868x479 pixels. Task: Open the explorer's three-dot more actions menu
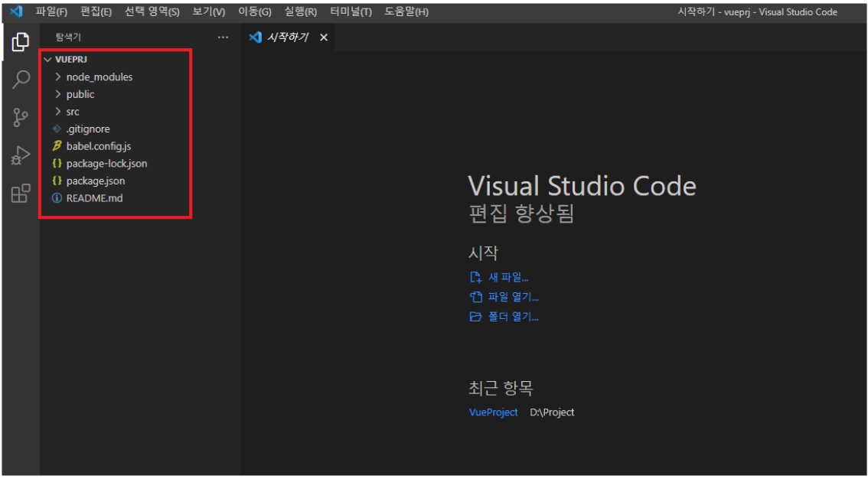[223, 37]
